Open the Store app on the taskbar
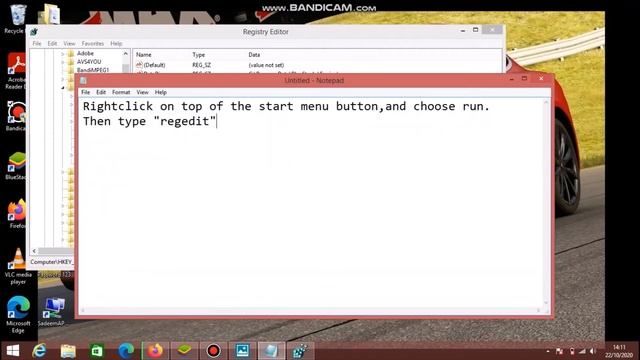This screenshot has height=360, width=640. [x=97, y=351]
